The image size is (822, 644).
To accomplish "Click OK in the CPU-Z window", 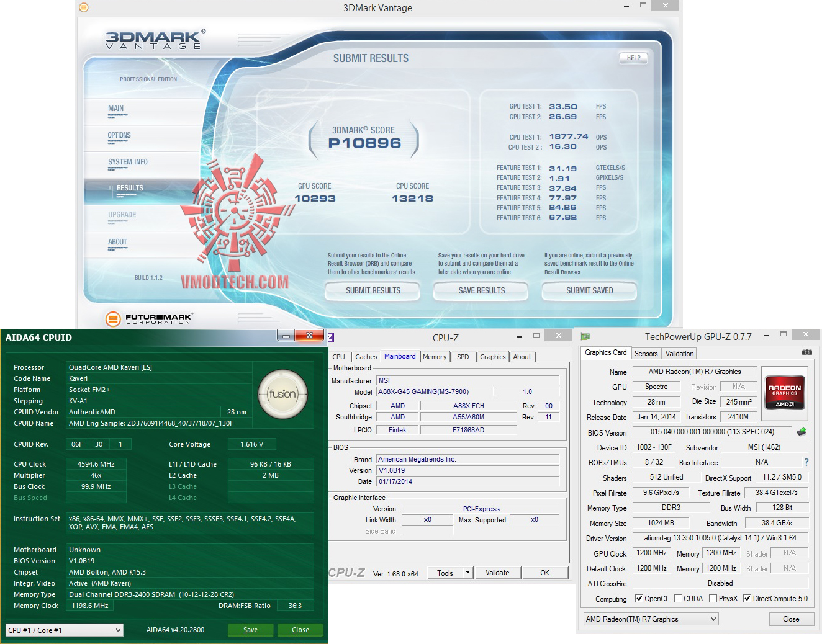I will (x=544, y=573).
